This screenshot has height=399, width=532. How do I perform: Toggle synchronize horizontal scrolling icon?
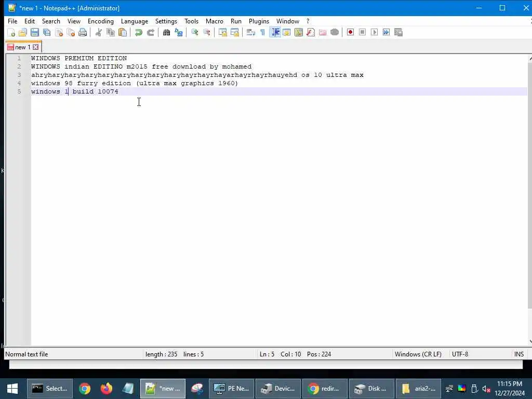[x=235, y=32]
